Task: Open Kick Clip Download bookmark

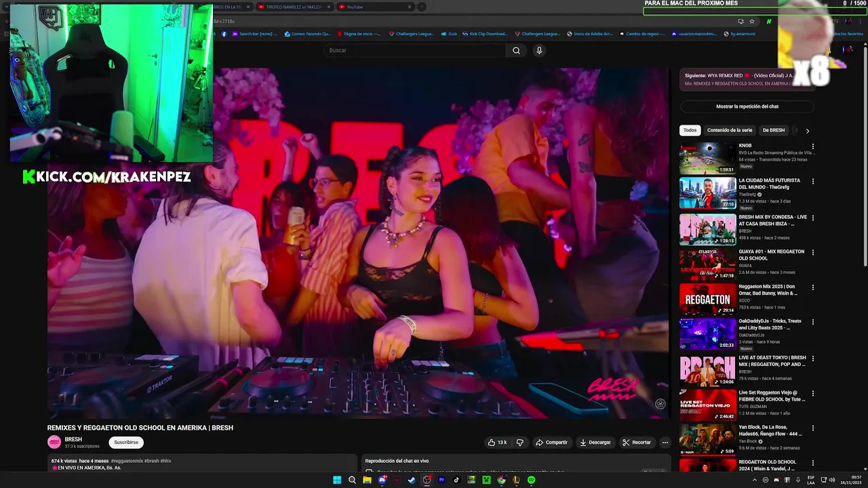Action: coord(484,33)
